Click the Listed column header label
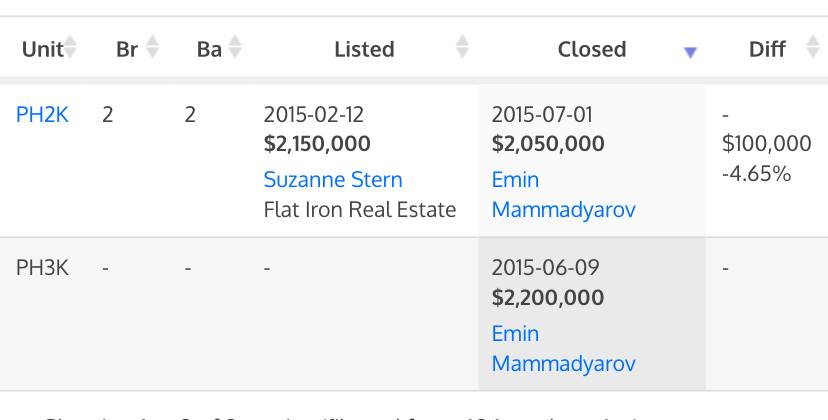This screenshot has height=420, width=828. click(364, 49)
